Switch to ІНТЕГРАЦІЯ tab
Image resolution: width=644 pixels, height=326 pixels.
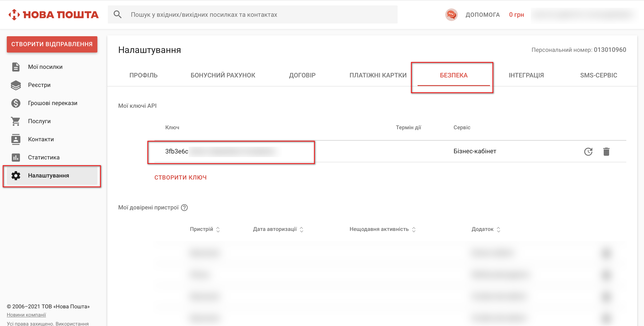pyautogui.click(x=526, y=75)
